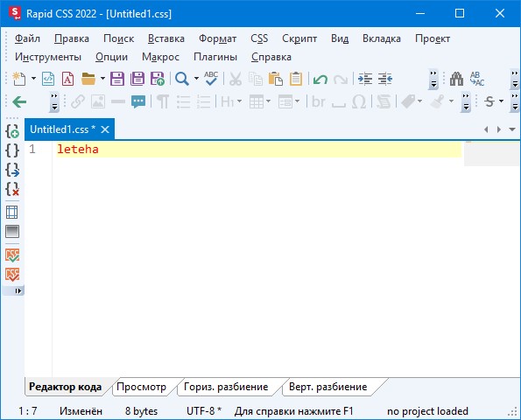This screenshot has height=420, width=521.
Task: Click the Save All icon
Action: click(x=137, y=79)
